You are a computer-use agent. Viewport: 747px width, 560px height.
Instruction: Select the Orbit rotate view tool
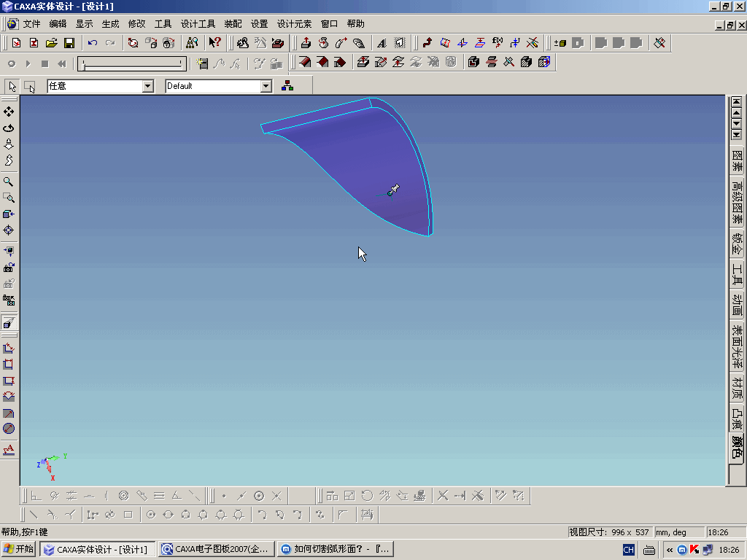pos(9,128)
